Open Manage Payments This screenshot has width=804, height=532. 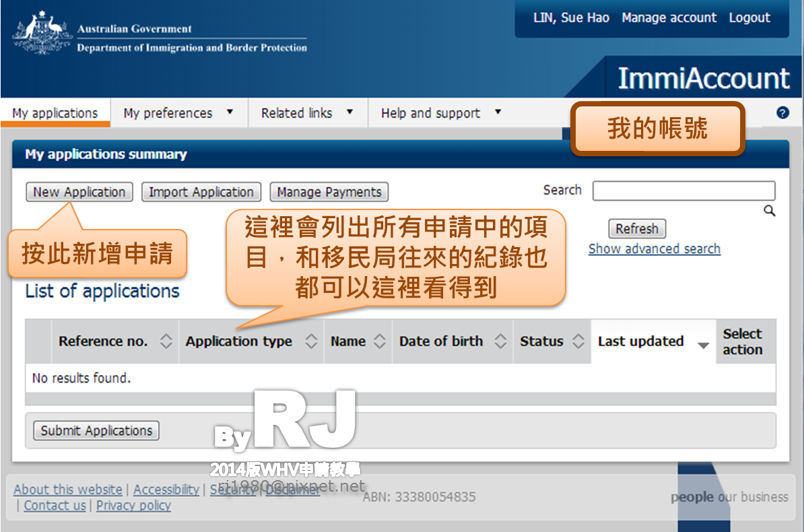329,192
